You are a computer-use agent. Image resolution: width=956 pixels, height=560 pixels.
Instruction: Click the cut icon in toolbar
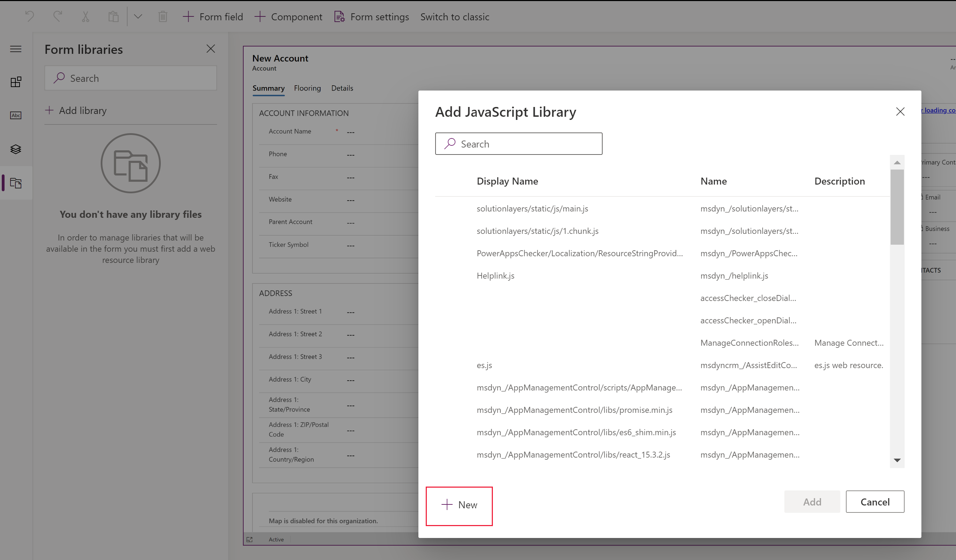(x=85, y=16)
